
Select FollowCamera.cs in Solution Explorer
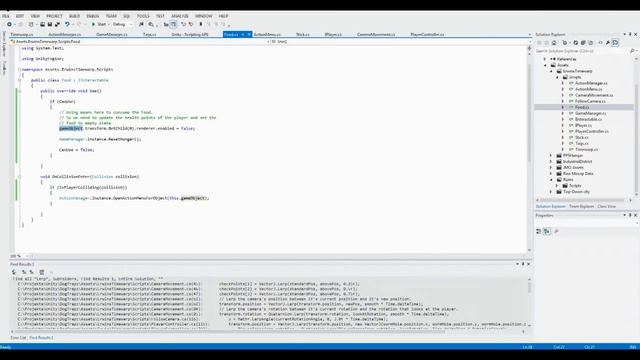pyautogui.click(x=590, y=101)
